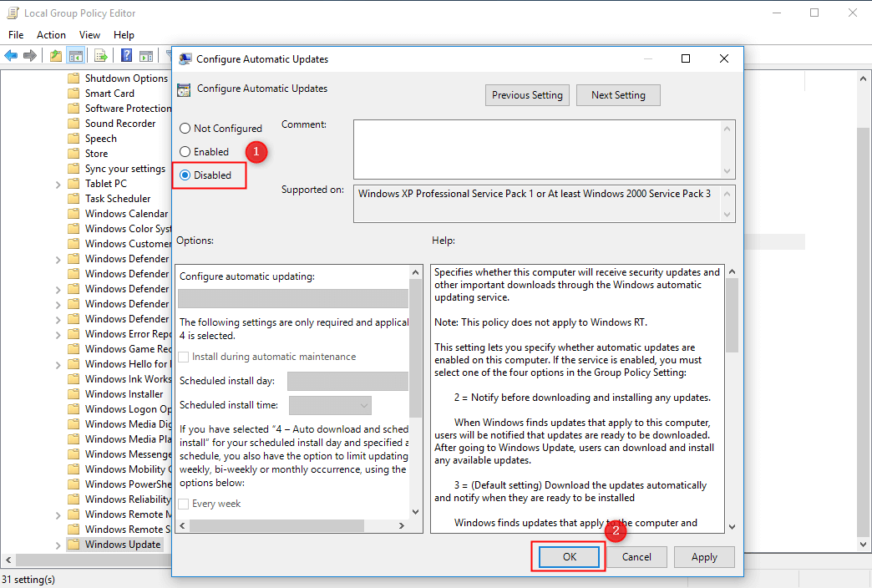
Task: Click the Up One Level folder icon
Action: pyautogui.click(x=55, y=56)
